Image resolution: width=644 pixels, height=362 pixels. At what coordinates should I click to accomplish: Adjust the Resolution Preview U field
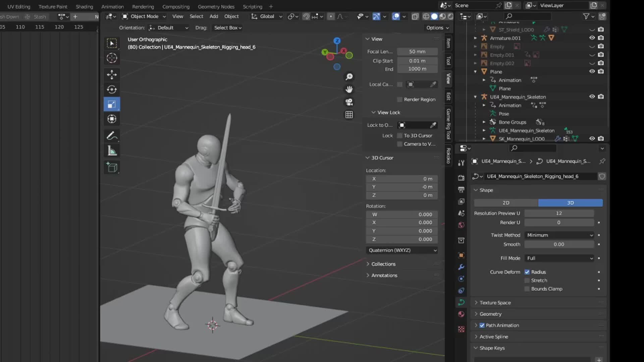click(x=559, y=214)
